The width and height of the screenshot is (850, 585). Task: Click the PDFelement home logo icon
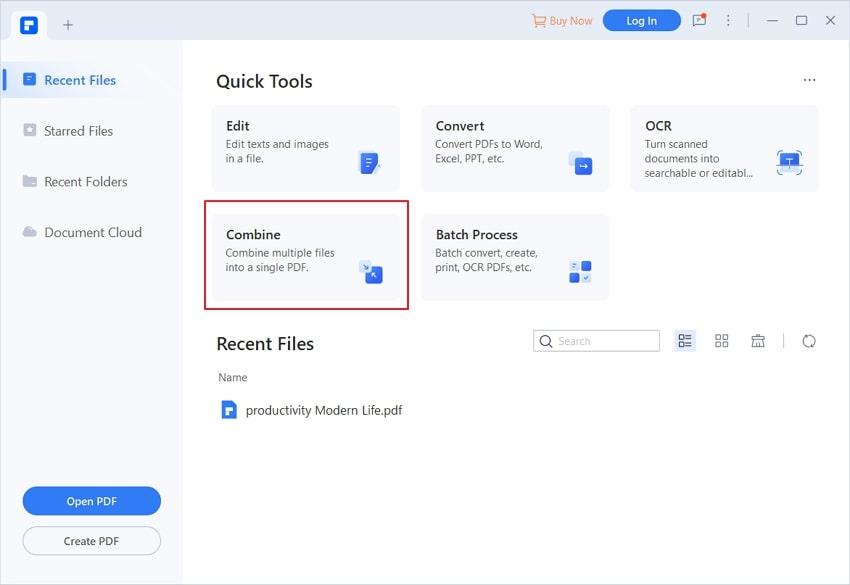coord(29,25)
